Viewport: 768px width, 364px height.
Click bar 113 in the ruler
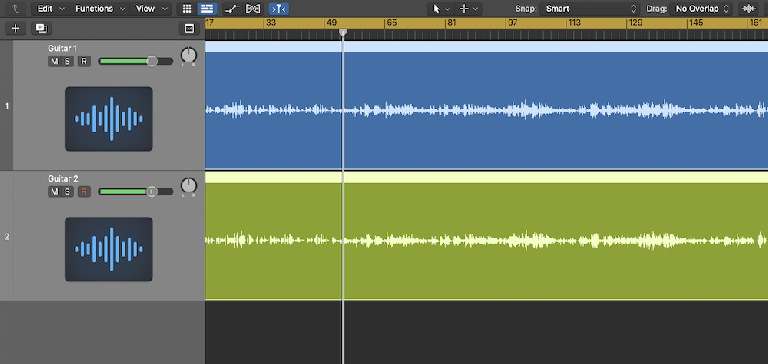pos(574,23)
